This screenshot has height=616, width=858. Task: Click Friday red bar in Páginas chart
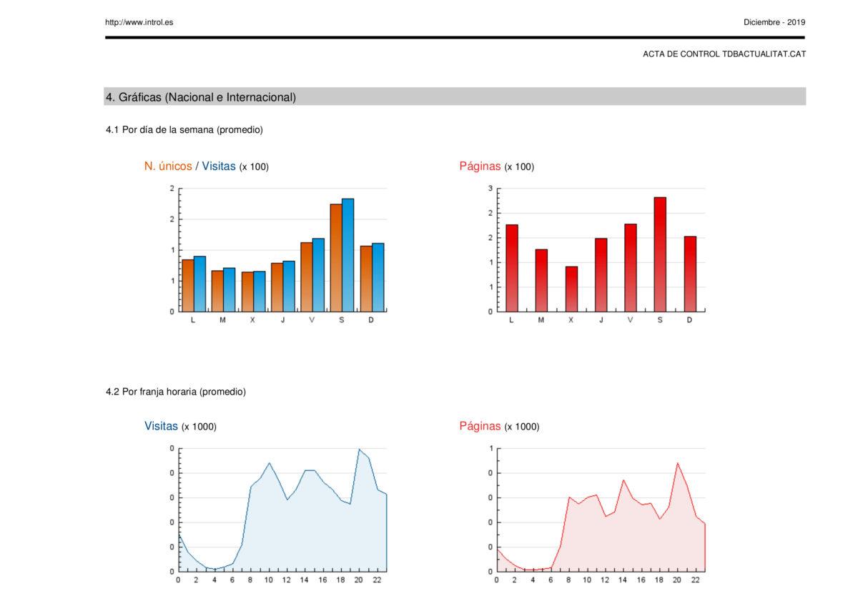(x=631, y=268)
